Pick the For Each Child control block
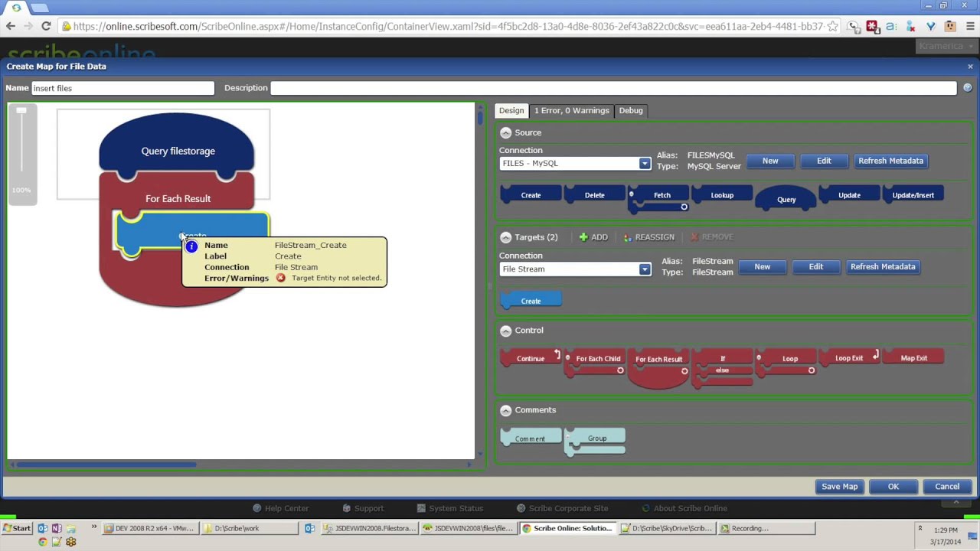980x551 pixels. coord(595,362)
